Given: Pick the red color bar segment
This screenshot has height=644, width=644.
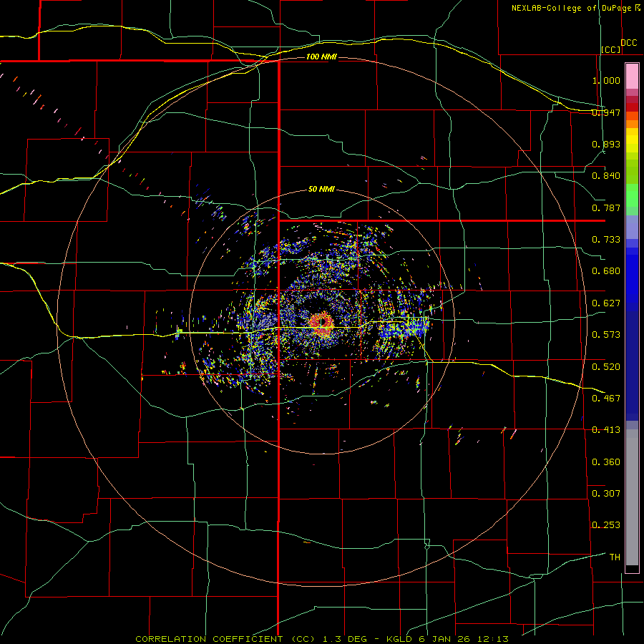Looking at the screenshot, I should 632,107.
